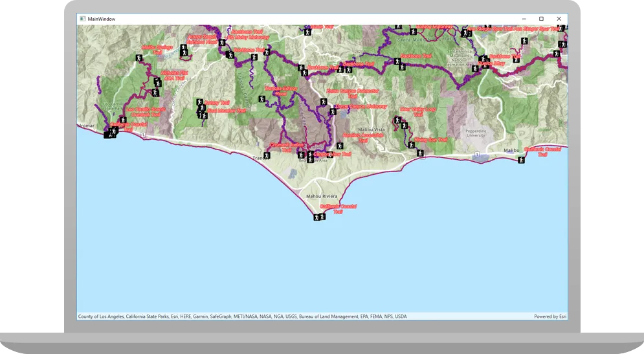Maximize the MainWindow window
644x354 pixels.
pos(541,19)
